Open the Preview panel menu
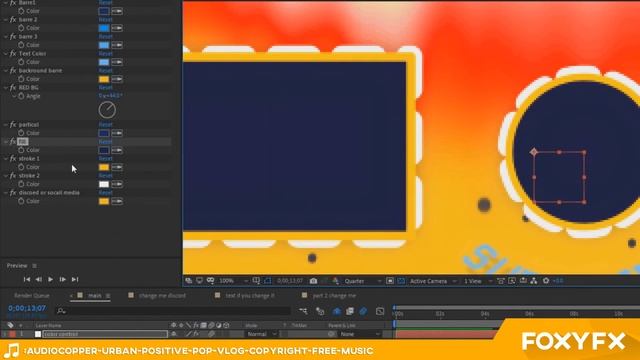This screenshot has height=360, width=640. (x=35, y=266)
